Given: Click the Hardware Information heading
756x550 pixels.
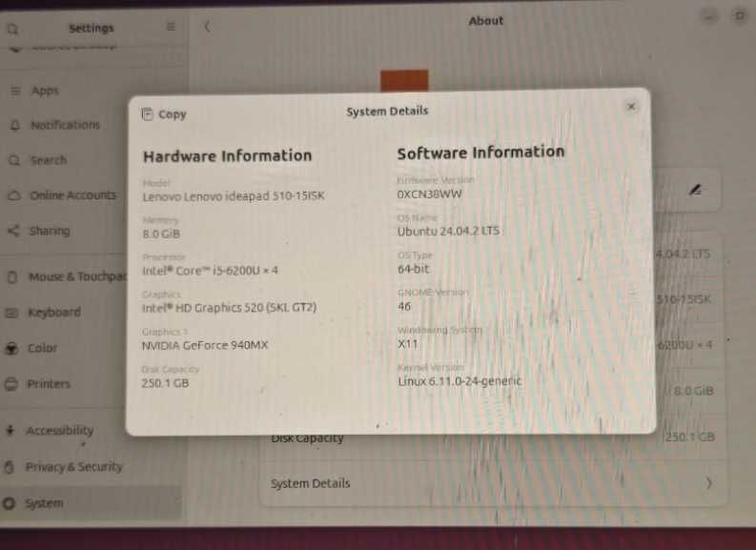Looking at the screenshot, I should click(227, 156).
